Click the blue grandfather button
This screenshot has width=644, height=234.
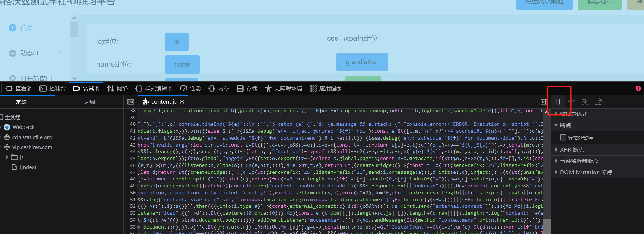pos(362,62)
